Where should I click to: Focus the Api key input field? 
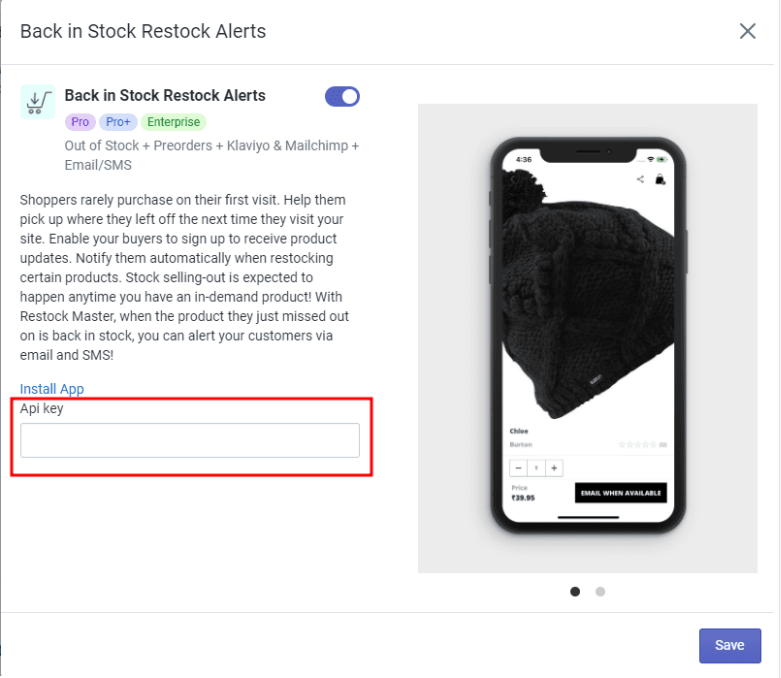point(190,440)
